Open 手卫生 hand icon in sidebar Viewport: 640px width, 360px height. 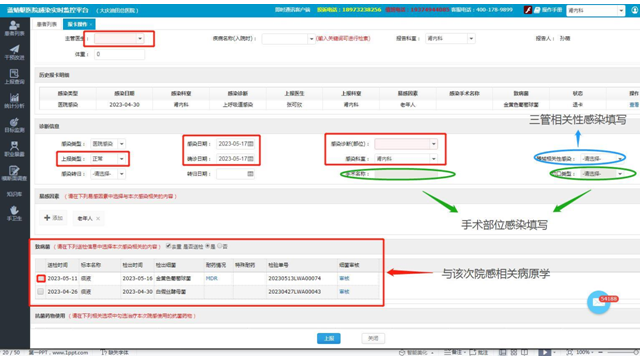point(14,213)
